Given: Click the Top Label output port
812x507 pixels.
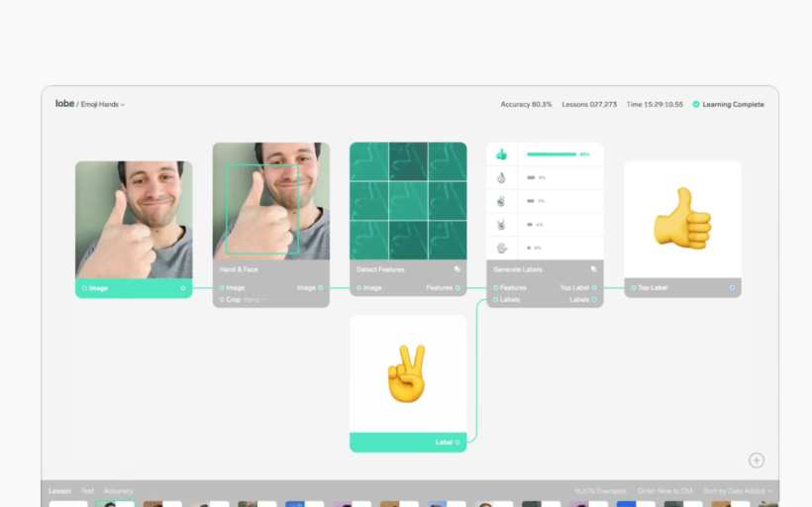Looking at the screenshot, I should (x=594, y=288).
